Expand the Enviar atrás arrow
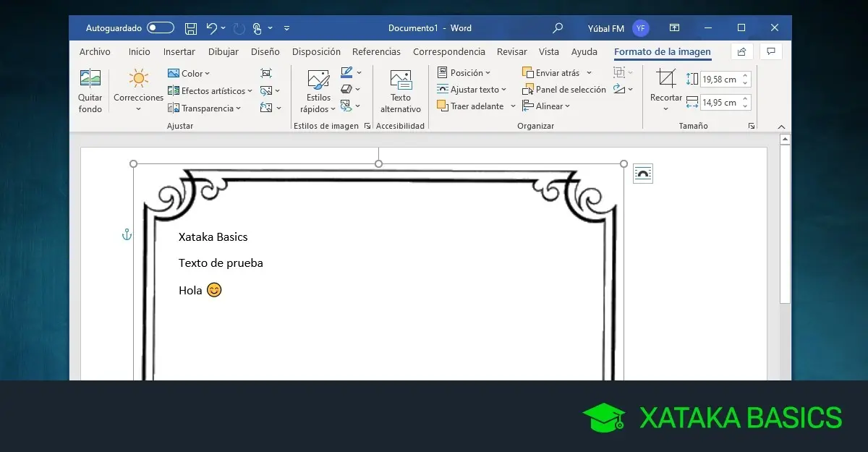Viewport: 868px width, 452px height. coord(589,73)
